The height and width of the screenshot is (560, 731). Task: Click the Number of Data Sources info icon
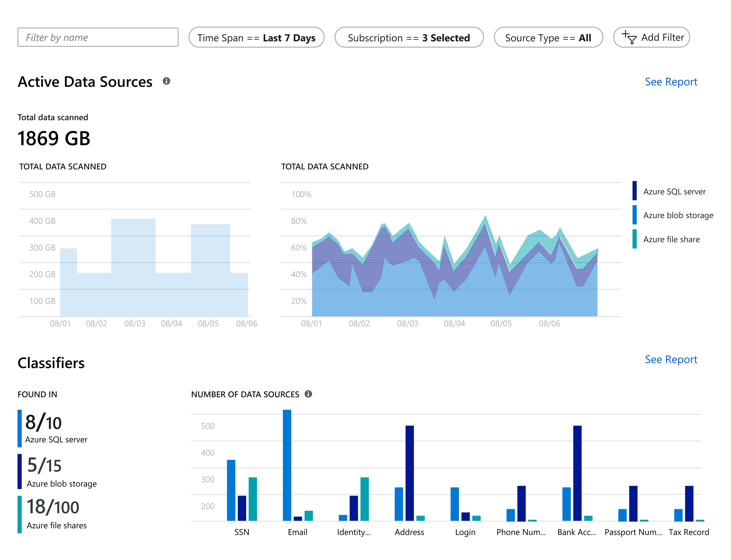tap(308, 394)
